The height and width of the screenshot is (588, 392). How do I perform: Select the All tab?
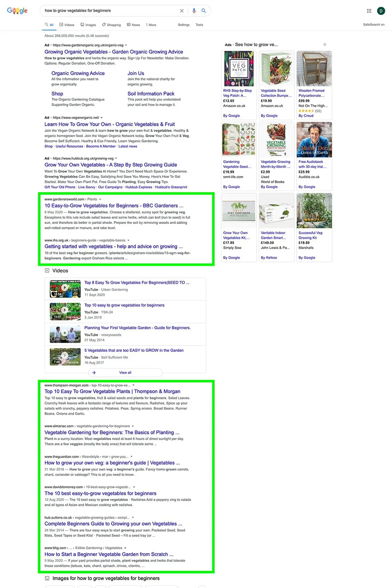(x=49, y=25)
